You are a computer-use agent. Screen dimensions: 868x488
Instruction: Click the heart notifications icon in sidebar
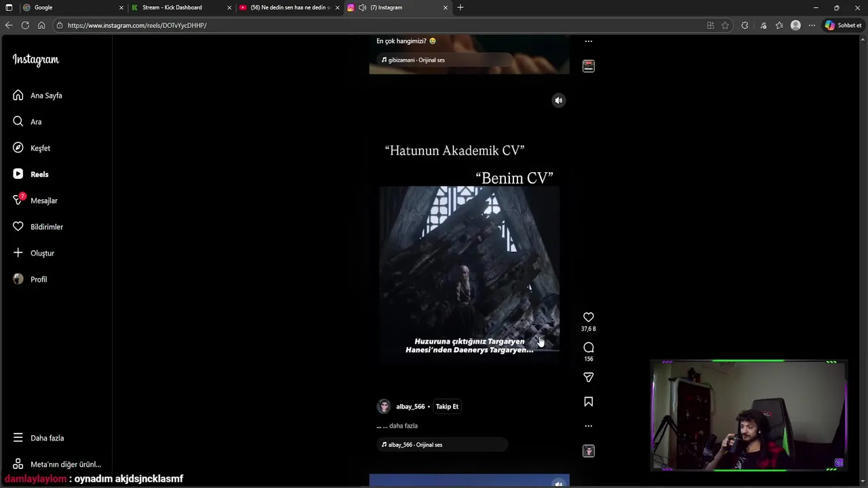(18, 226)
